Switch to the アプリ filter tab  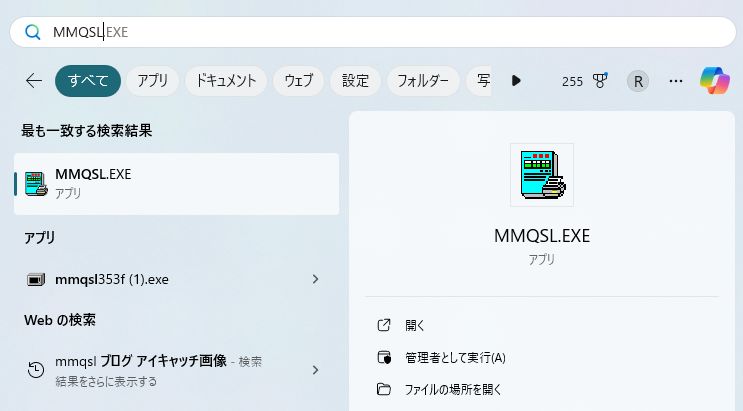pos(152,81)
